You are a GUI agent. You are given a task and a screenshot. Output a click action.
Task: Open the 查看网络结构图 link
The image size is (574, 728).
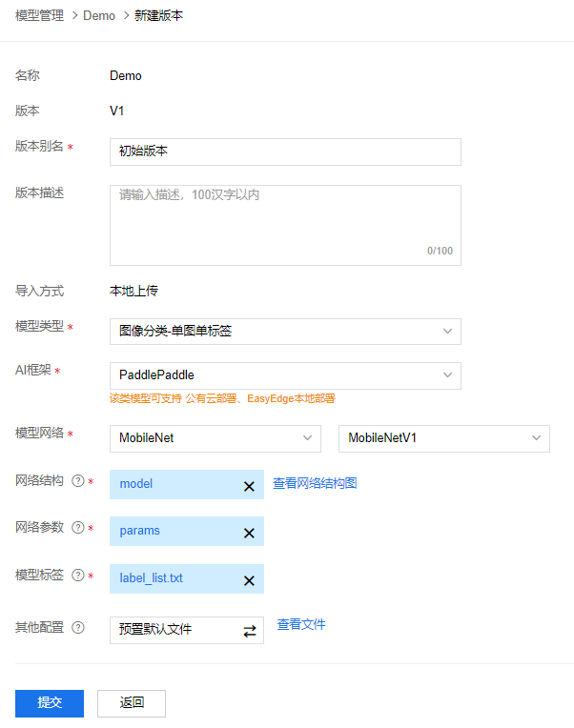tap(315, 483)
